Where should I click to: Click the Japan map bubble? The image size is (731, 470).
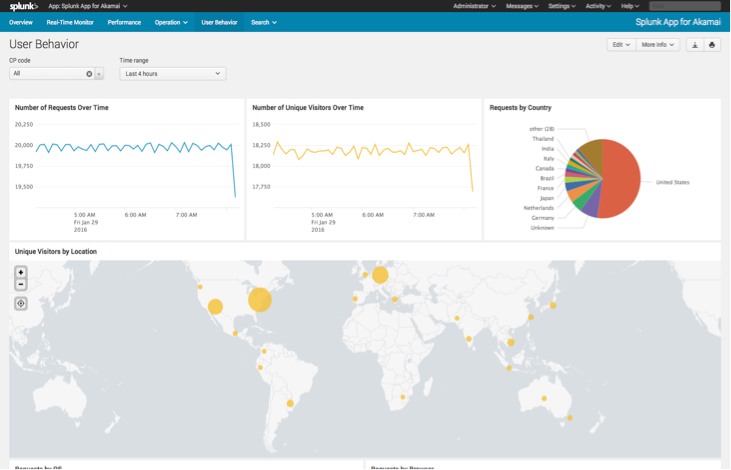pos(552,305)
